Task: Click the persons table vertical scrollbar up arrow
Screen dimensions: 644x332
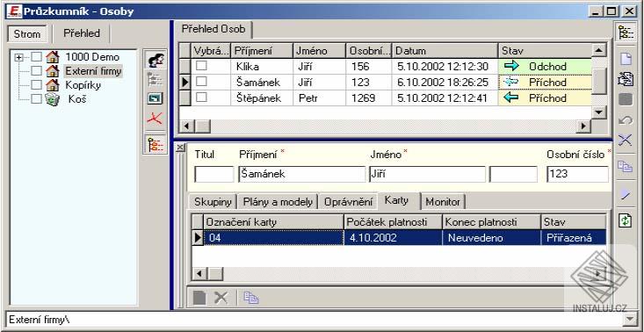Action: coord(599,51)
